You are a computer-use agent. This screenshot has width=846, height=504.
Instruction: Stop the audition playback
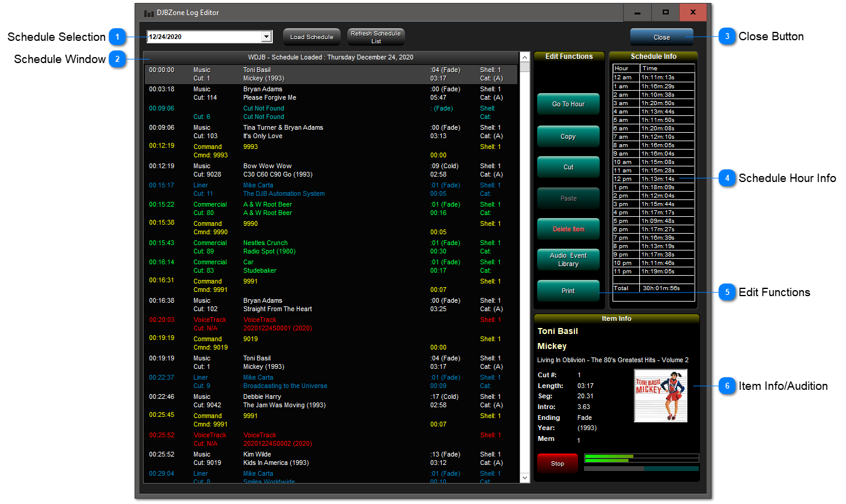(558, 463)
